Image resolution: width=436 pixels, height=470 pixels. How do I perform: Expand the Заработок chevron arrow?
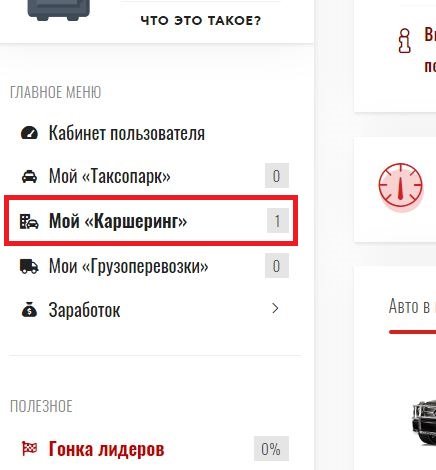(x=275, y=308)
